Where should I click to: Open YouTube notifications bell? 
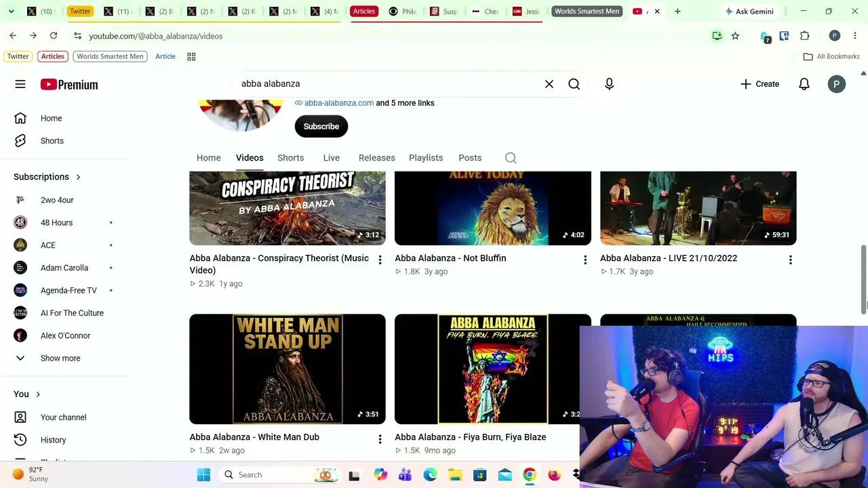pos(804,84)
